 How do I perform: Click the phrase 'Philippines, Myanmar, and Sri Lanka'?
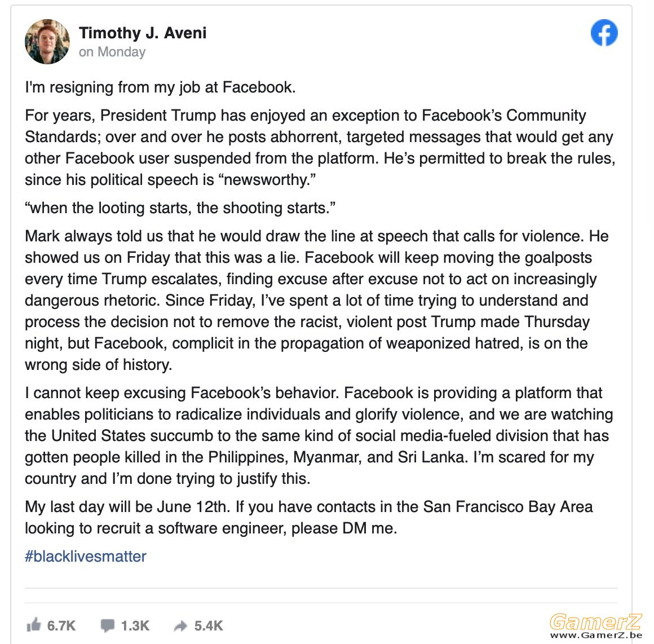(x=336, y=457)
